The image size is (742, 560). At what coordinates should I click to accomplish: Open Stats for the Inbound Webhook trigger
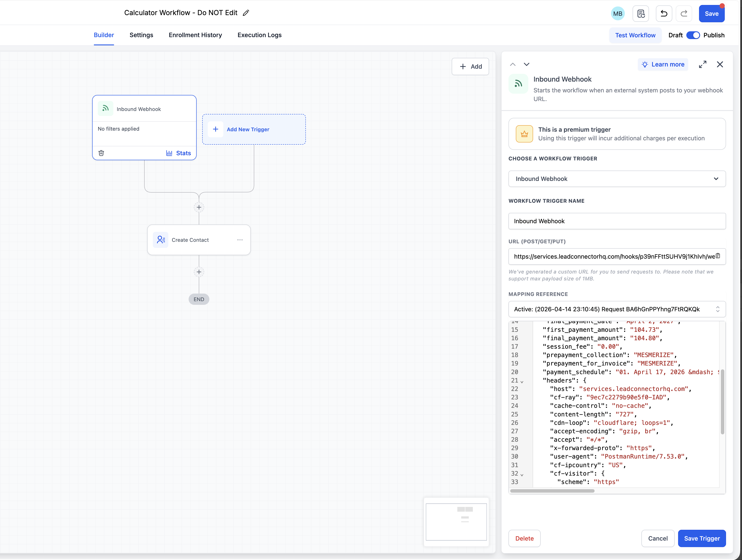point(178,153)
